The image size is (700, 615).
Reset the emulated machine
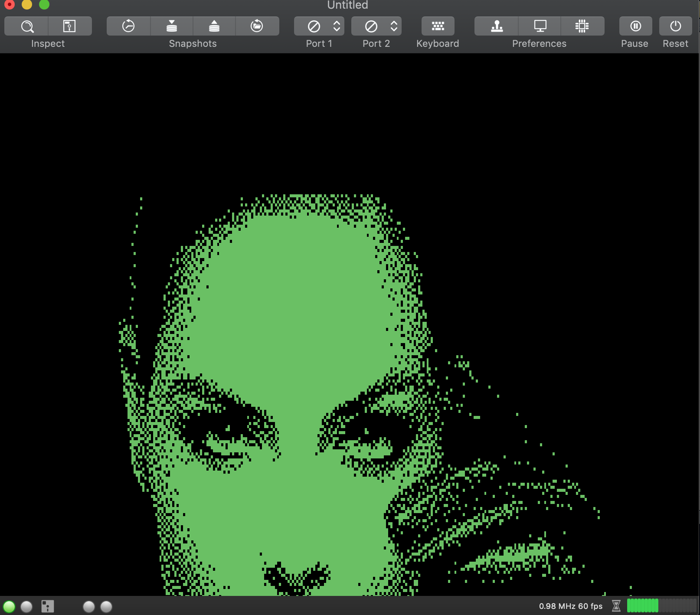(675, 26)
